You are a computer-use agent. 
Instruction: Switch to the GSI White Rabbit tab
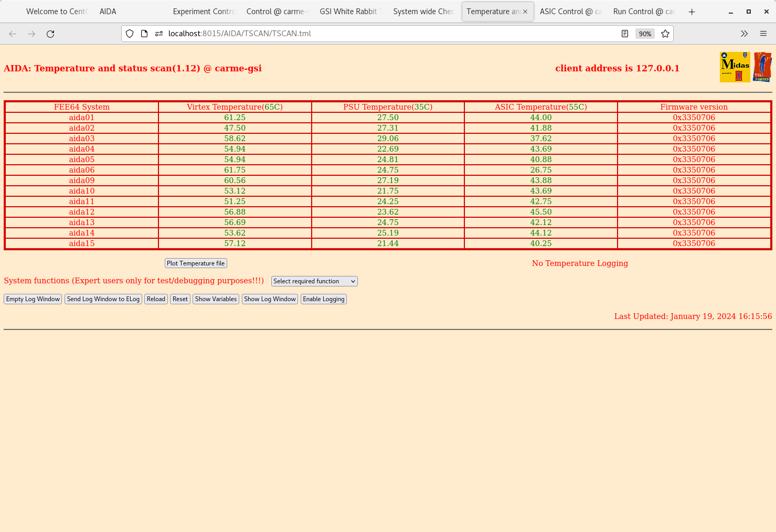coord(351,12)
